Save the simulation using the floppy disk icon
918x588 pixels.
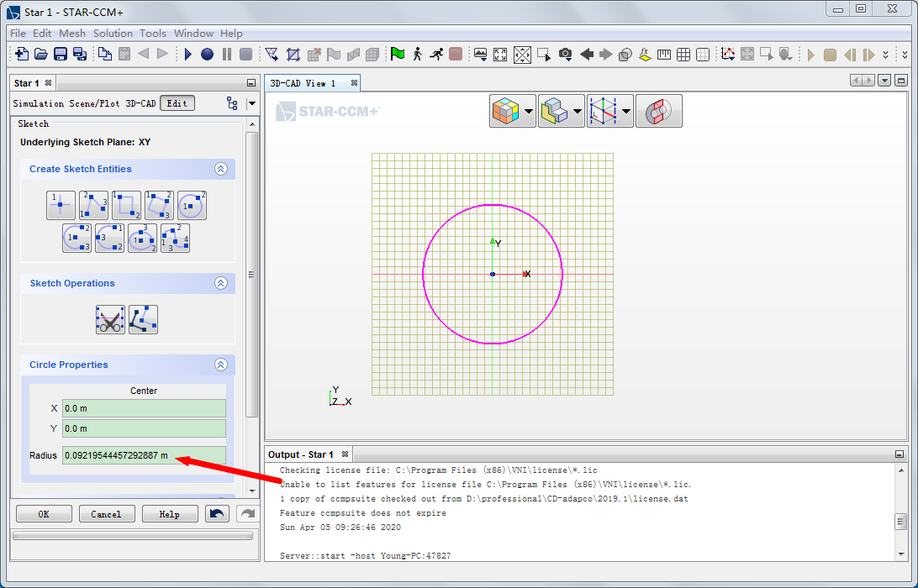pos(61,55)
